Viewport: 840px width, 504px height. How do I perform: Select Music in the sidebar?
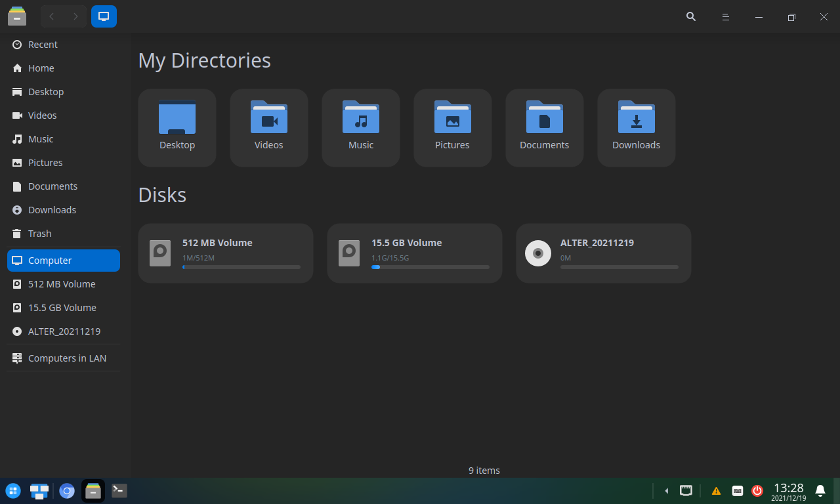coord(64,139)
